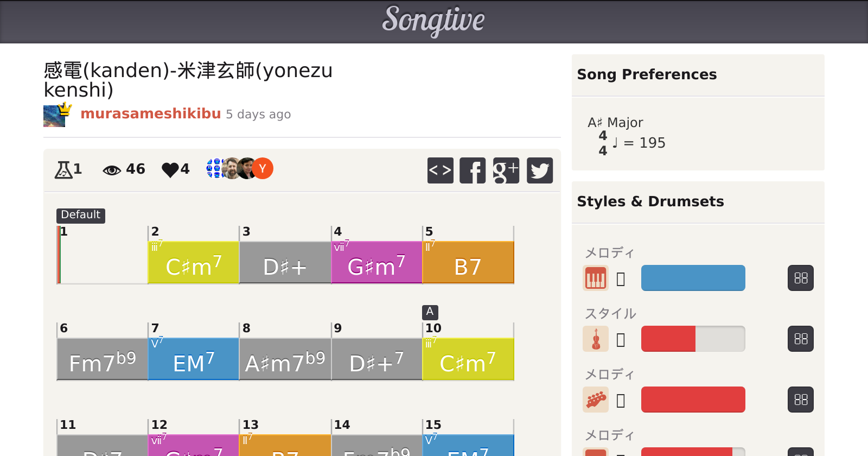This screenshot has height=456, width=868.
Task: Open pattern grid for the bass guitar track
Action: [x=801, y=400]
